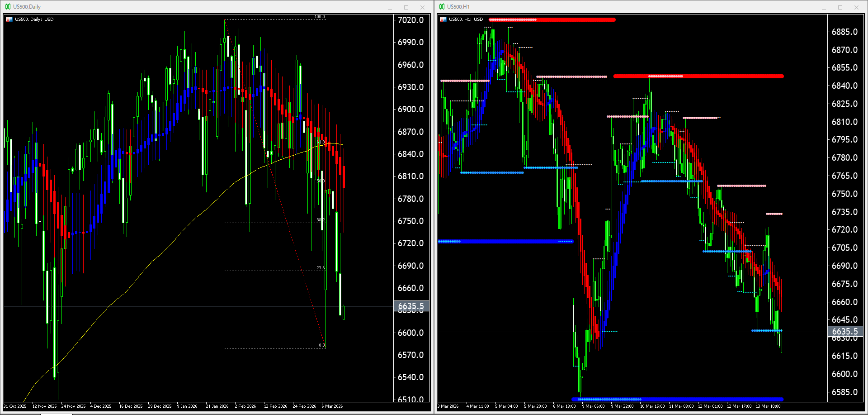Click the '21 Jan 2026' date on the time axis
Viewport: 868px width, 415px height.
click(217, 406)
